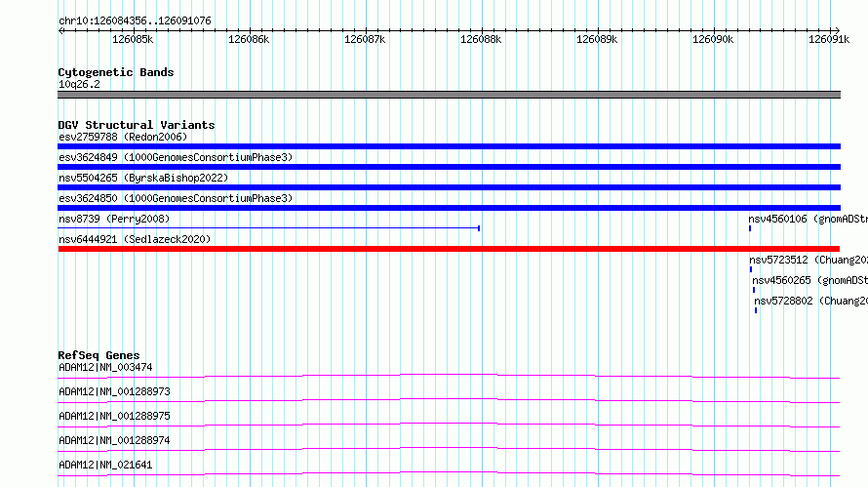This screenshot has height=487, width=868.
Task: Select nsv6444921 (Sedlazeck2020) label
Action: (135, 239)
